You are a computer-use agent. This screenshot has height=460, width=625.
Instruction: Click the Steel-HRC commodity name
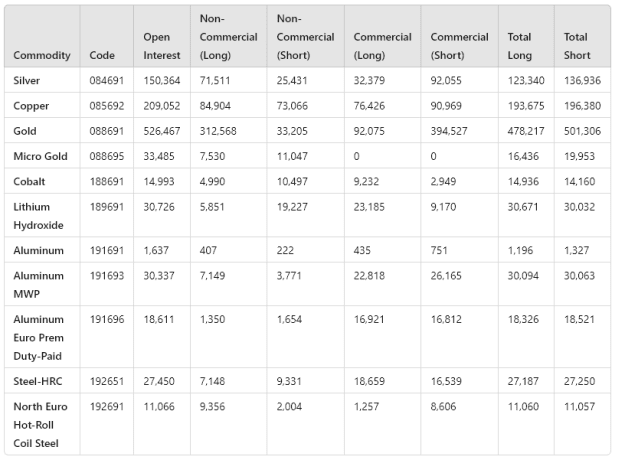coord(38,381)
